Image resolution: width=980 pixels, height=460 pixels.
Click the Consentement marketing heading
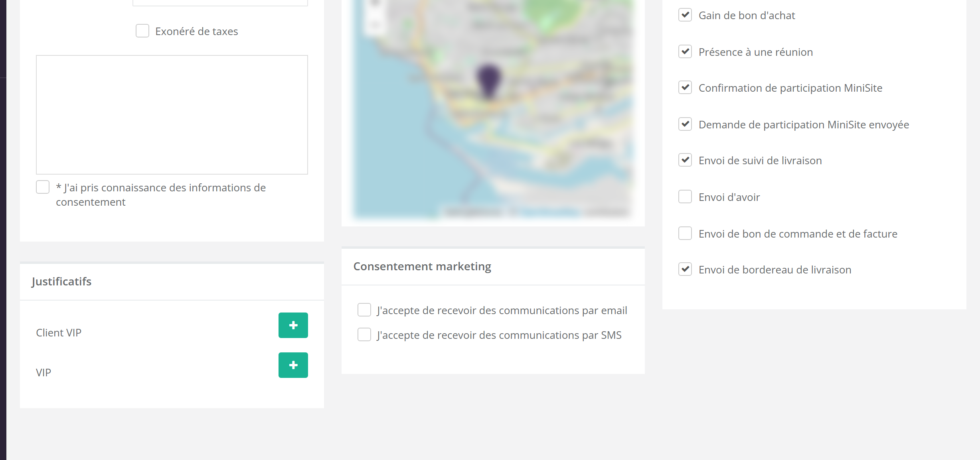[422, 266]
